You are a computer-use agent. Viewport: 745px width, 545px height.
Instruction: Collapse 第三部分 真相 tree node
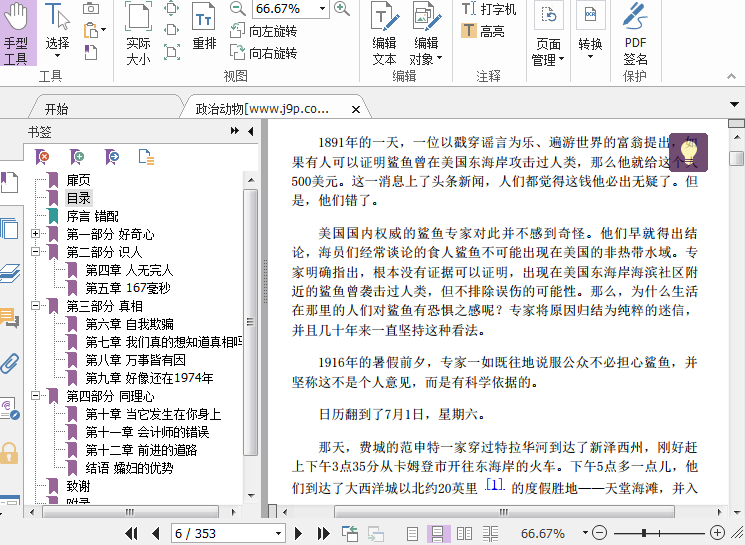tap(36, 306)
